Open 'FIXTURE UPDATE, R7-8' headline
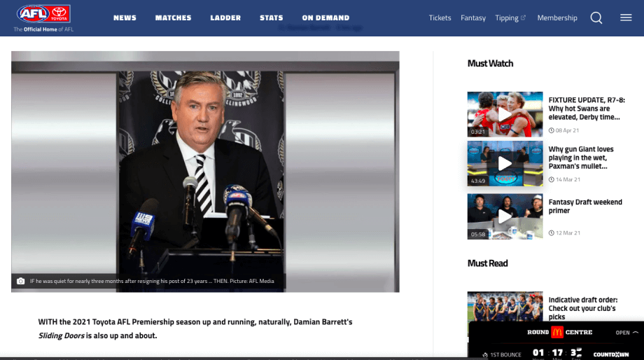 point(587,109)
